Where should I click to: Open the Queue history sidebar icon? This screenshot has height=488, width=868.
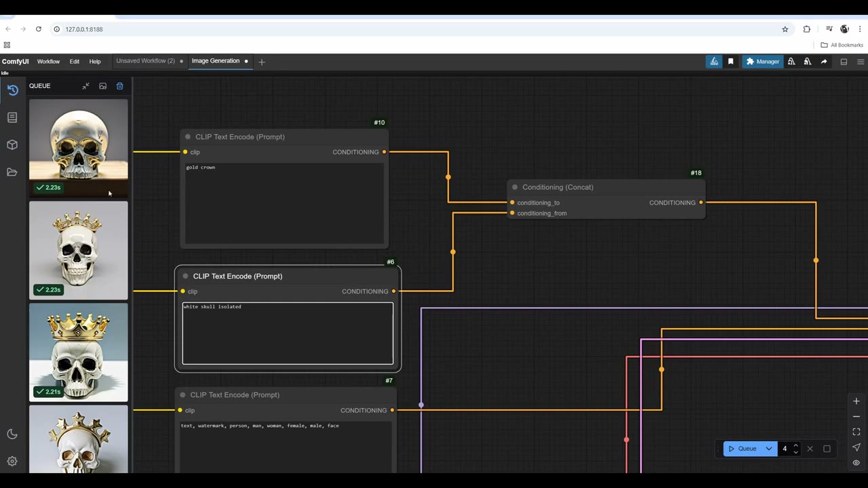pos(12,90)
